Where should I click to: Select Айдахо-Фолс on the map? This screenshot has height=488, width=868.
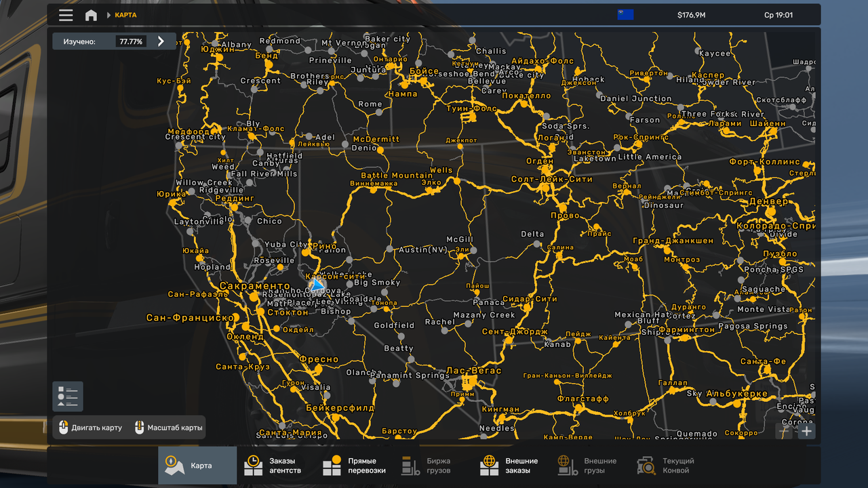(x=542, y=61)
